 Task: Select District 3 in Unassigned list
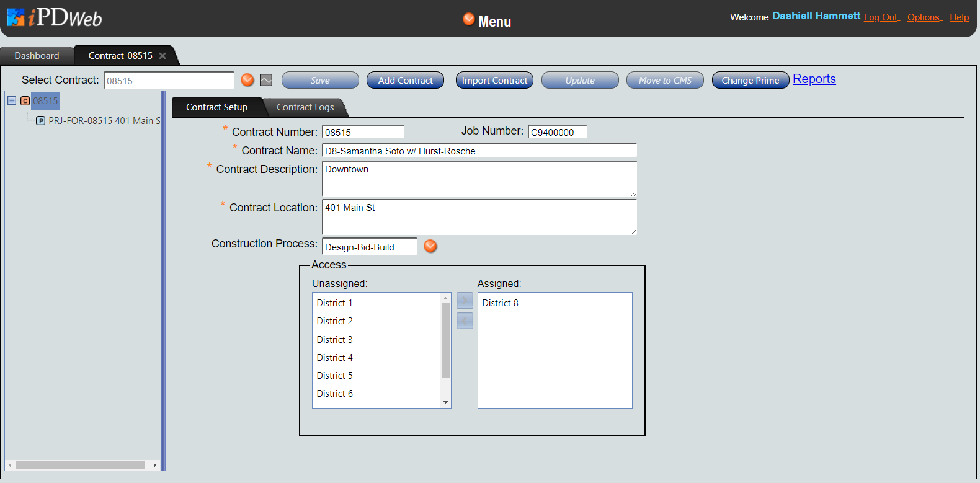pyautogui.click(x=335, y=340)
